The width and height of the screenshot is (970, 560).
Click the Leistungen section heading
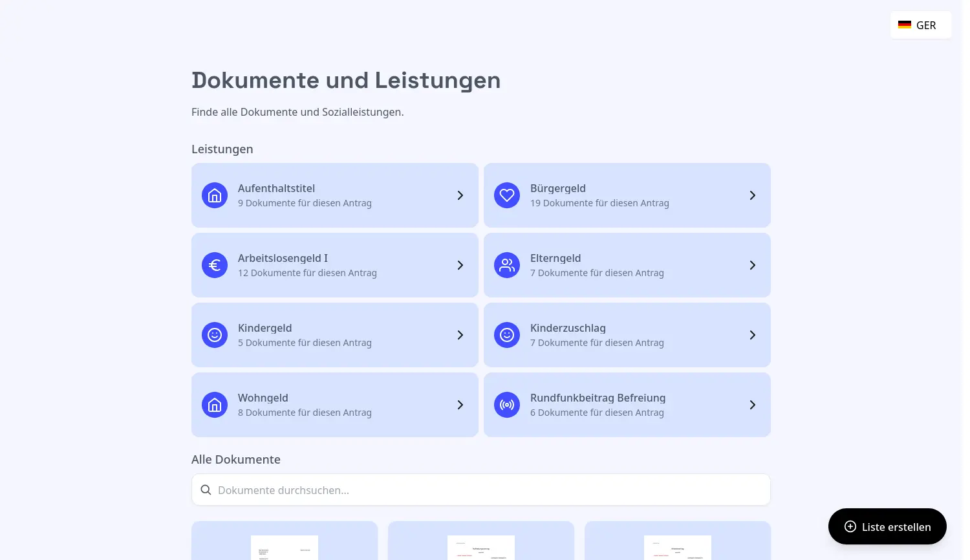tap(222, 149)
